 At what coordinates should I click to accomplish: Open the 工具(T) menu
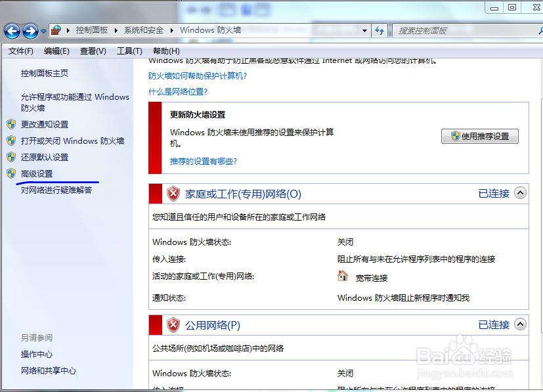pyautogui.click(x=129, y=51)
